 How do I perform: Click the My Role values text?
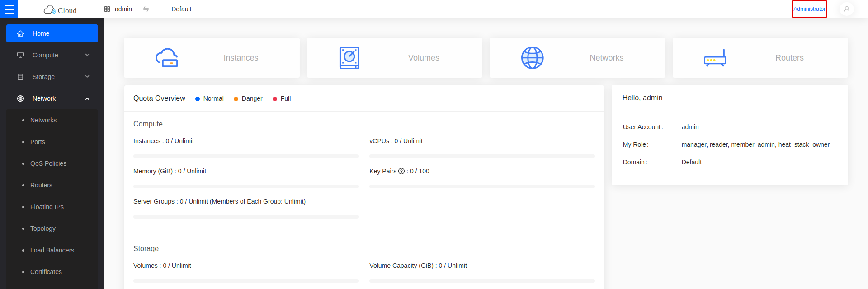click(755, 144)
